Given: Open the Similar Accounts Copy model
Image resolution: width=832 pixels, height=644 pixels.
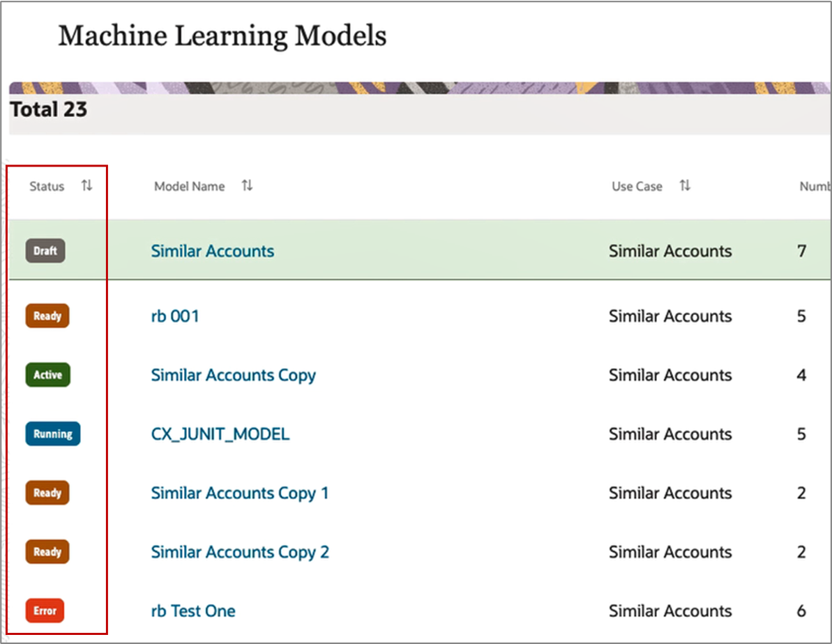Looking at the screenshot, I should [234, 376].
